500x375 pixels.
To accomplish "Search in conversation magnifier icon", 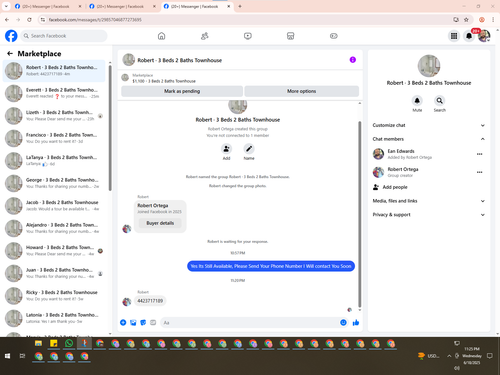I will (x=440, y=100).
